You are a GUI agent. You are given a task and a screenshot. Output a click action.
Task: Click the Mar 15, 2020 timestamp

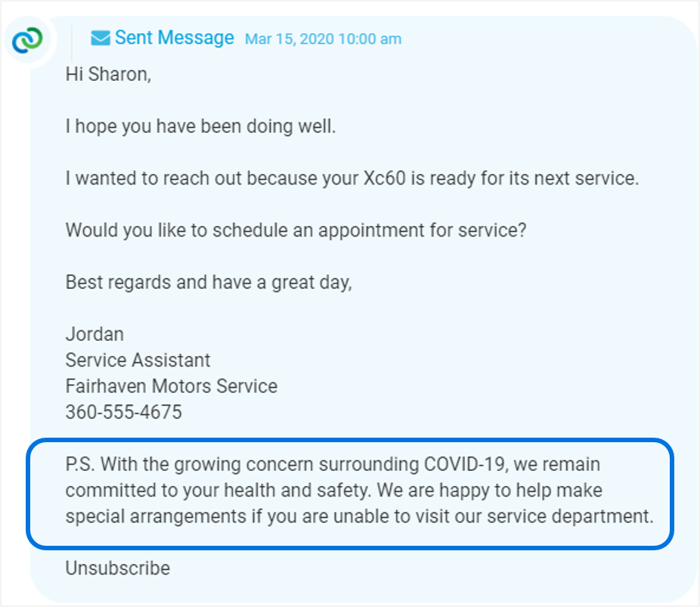tap(324, 39)
